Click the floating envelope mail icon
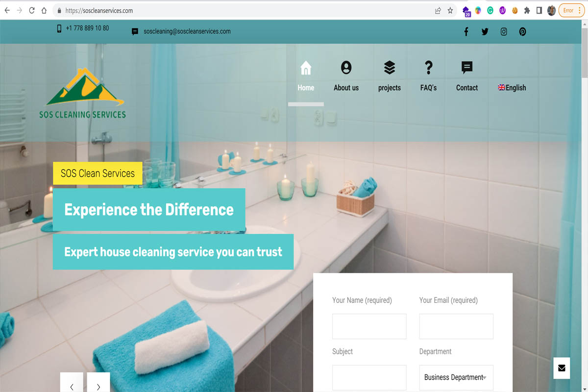588x392 pixels. [x=562, y=368]
